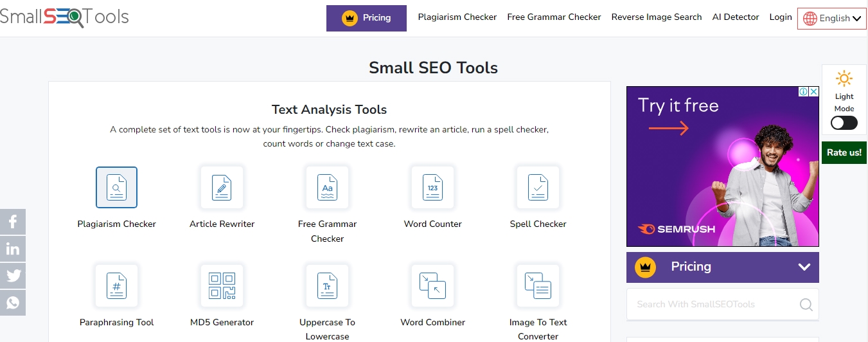Click the Rate us! button
Viewport: 868px width, 342px height.
[844, 152]
